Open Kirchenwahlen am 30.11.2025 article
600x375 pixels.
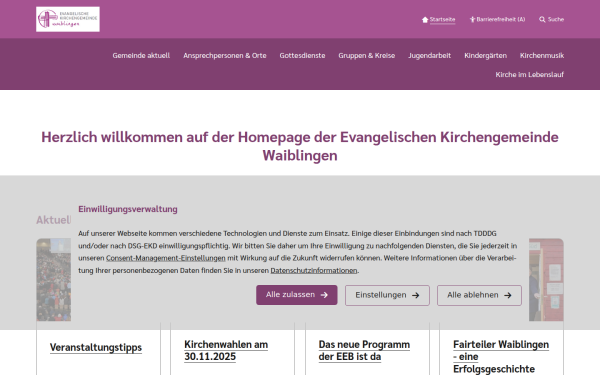coord(226,351)
